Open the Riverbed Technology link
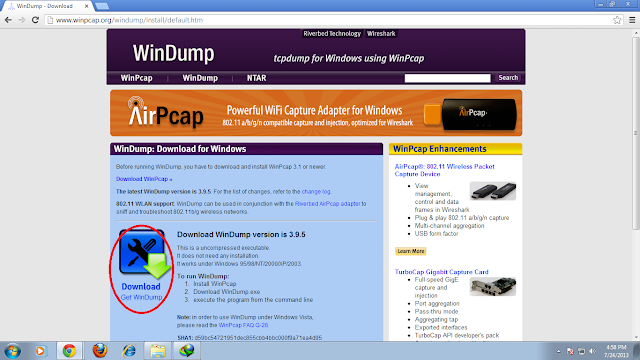640x360 pixels. (332, 33)
